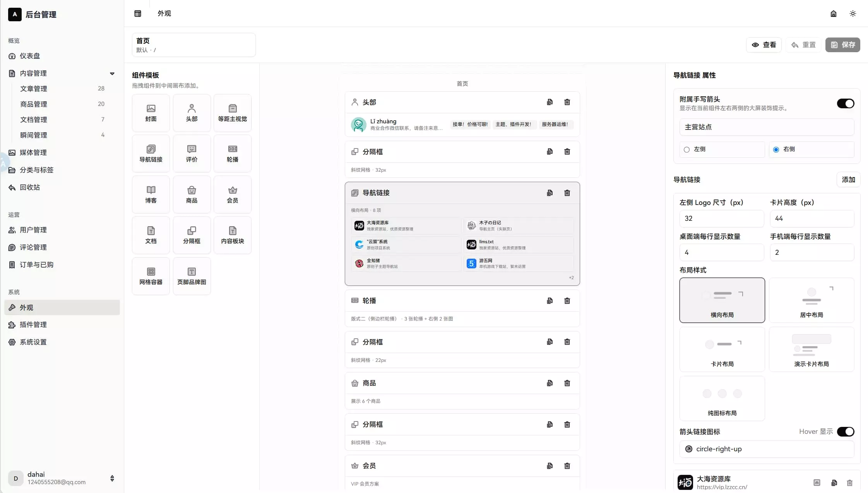Delete the 商品 component

[567, 383]
